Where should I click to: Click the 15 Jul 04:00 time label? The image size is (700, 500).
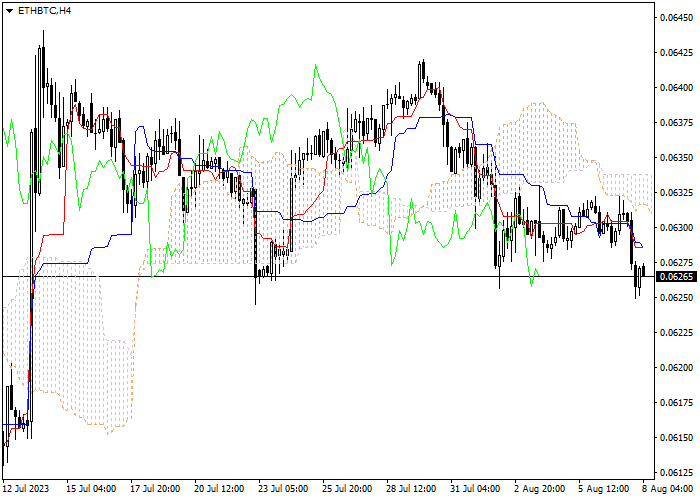91,489
